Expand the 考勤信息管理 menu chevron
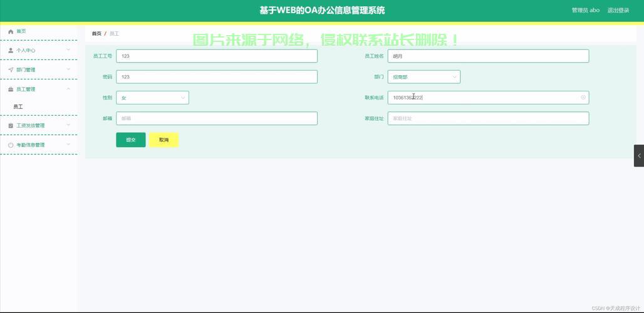Image resolution: width=644 pixels, height=313 pixels. [68, 145]
